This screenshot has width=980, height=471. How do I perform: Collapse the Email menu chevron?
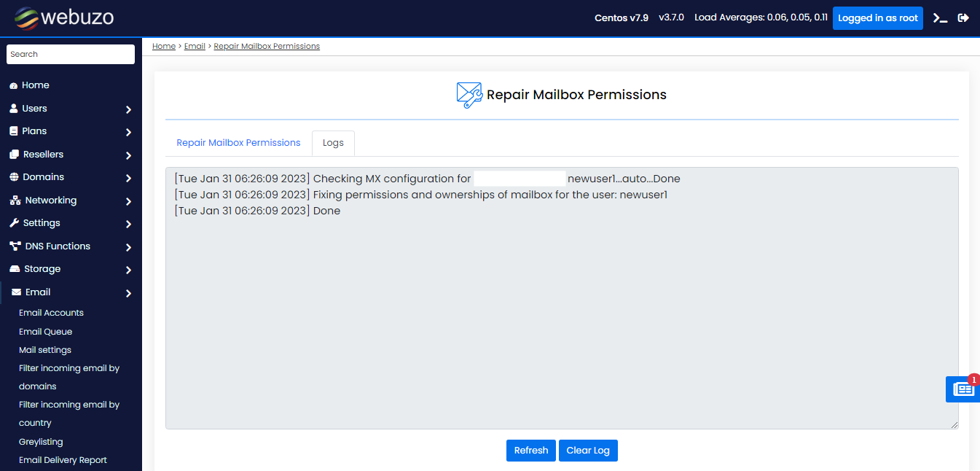coord(128,293)
